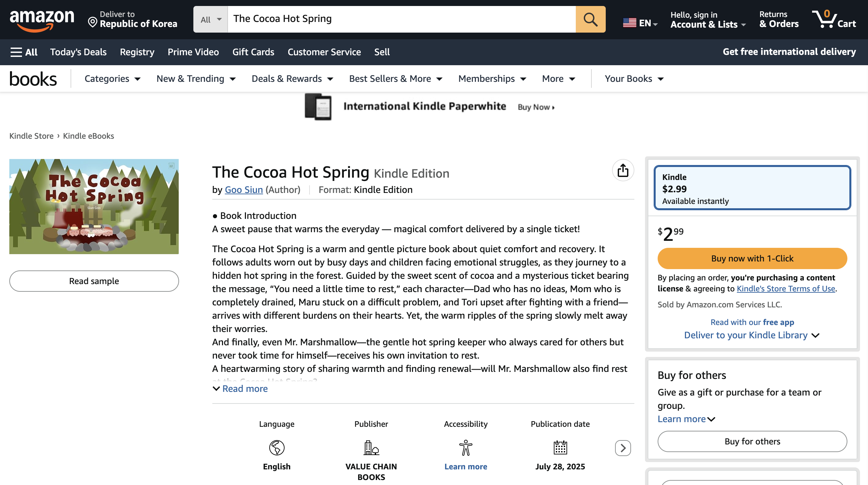The image size is (868, 485).
Task: Click the orange search magnifier button
Action: [590, 19]
